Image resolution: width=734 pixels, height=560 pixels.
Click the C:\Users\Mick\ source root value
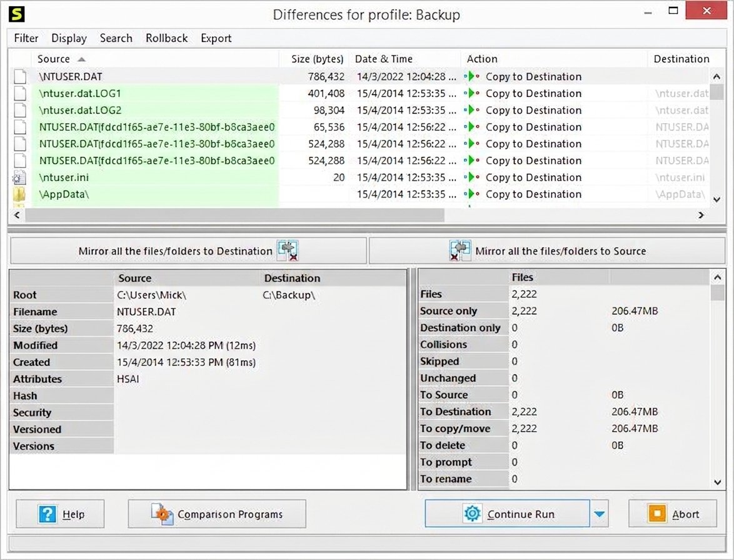coord(151,295)
